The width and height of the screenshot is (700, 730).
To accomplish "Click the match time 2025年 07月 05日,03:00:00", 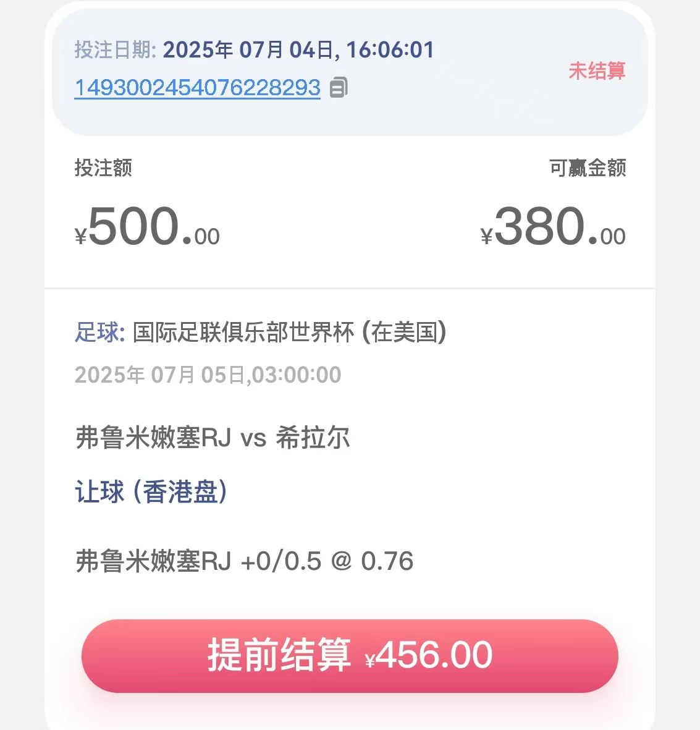I will click(208, 375).
